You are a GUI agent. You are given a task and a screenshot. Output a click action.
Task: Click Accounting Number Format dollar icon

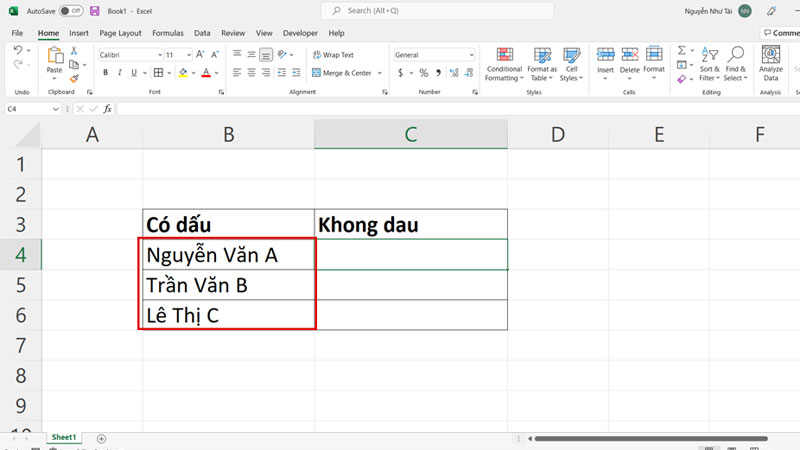point(401,73)
